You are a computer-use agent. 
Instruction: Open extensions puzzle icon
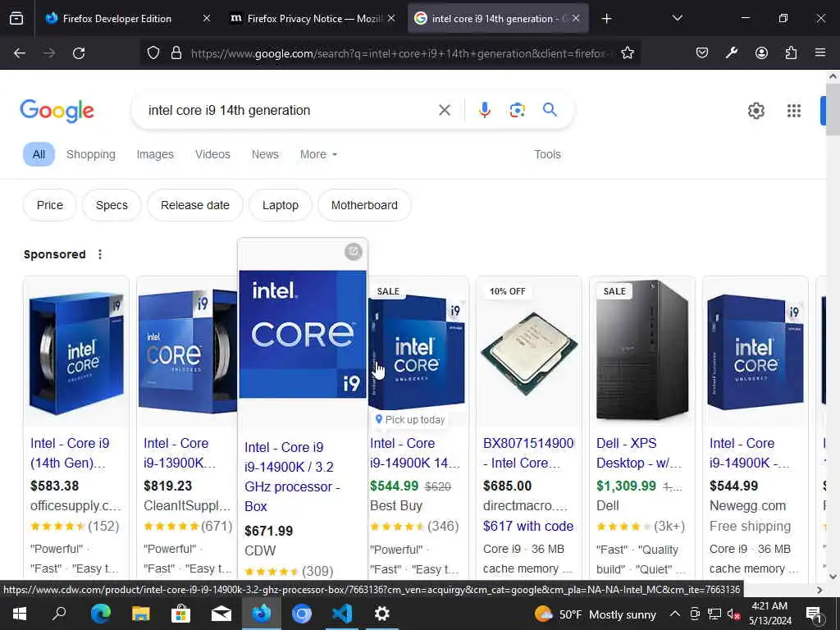(x=791, y=53)
